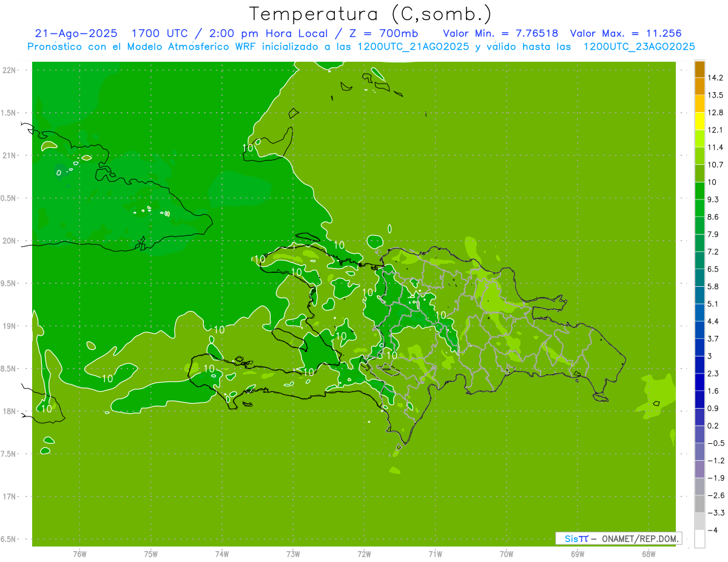Pick the lime swatch between 11.4 and 12.1
The width and height of the screenshot is (728, 562).
[699, 138]
